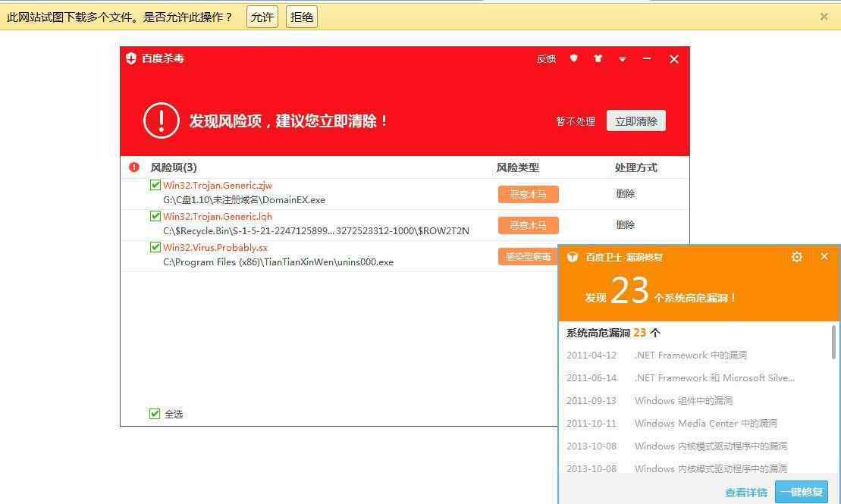
Task: Uncheck Win32.Trojan.Generic.zjw checkbox
Action: pos(155,185)
